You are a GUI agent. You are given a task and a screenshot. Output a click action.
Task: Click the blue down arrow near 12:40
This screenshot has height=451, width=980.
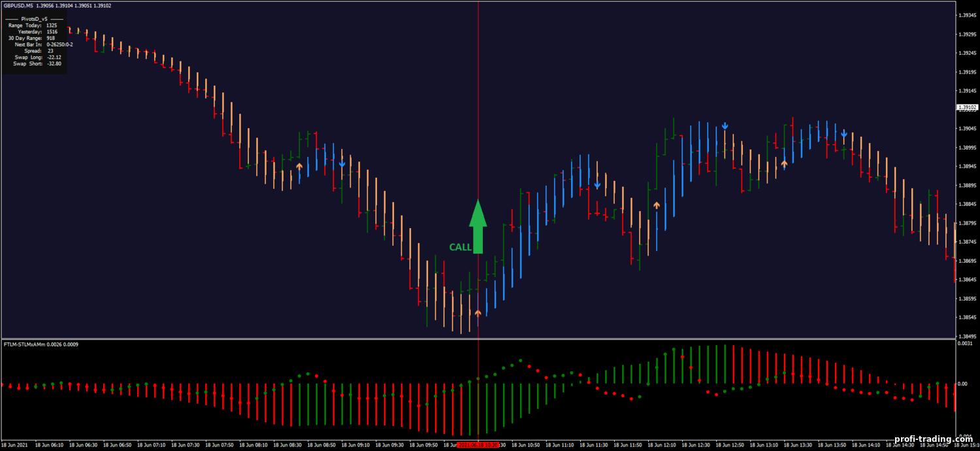coord(725,125)
